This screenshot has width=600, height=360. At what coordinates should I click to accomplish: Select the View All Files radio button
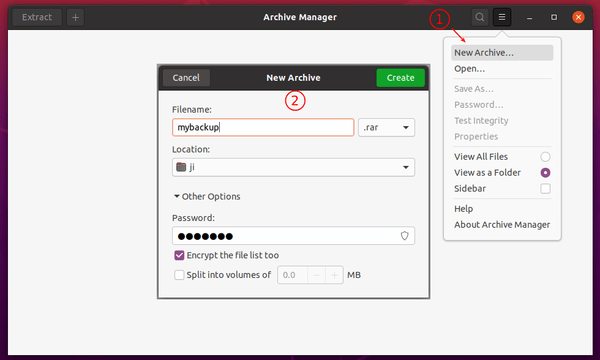pos(545,157)
